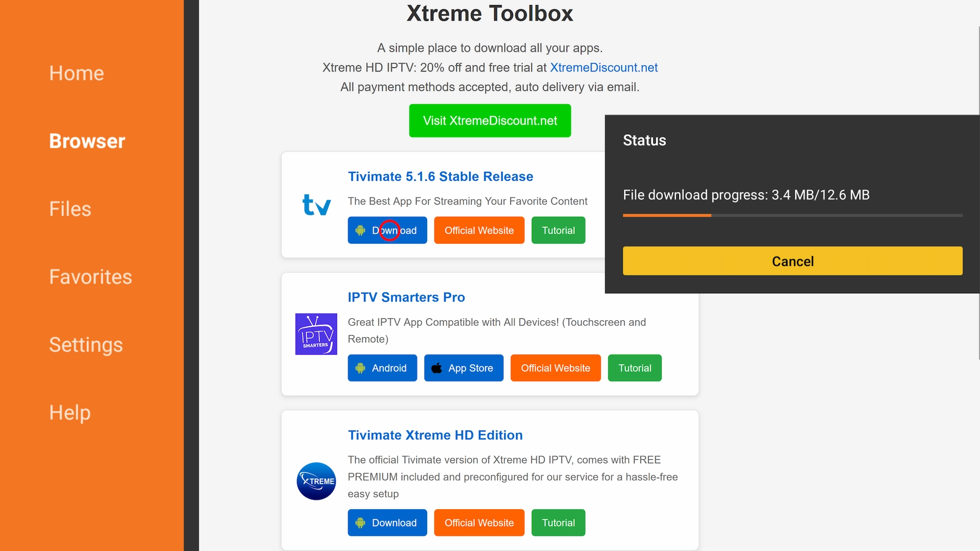
Task: Click the file download progress bar
Action: tap(793, 215)
